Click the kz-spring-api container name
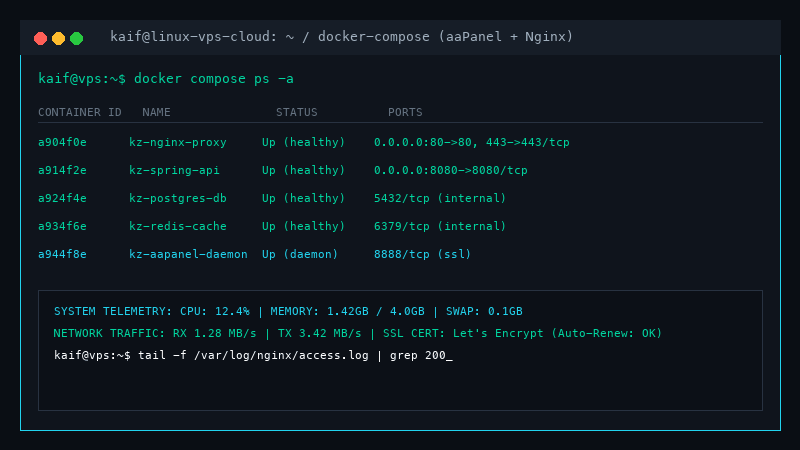The height and width of the screenshot is (450, 800). click(x=174, y=170)
